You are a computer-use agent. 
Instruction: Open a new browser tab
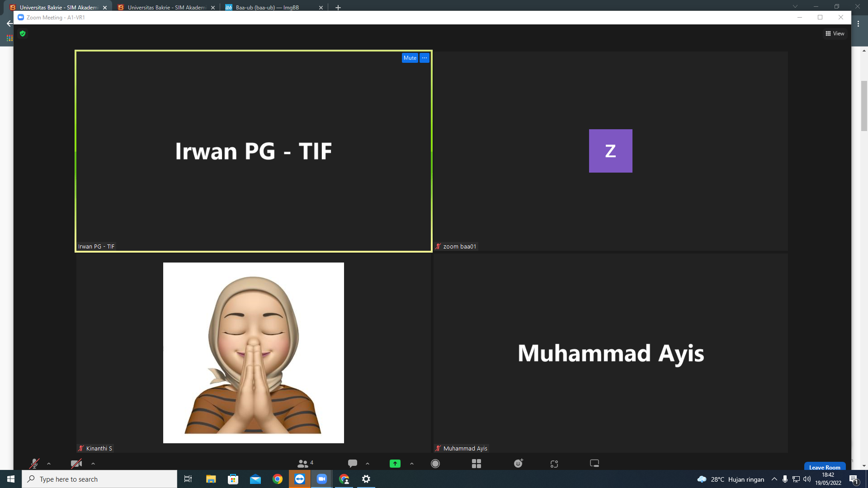pyautogui.click(x=338, y=8)
